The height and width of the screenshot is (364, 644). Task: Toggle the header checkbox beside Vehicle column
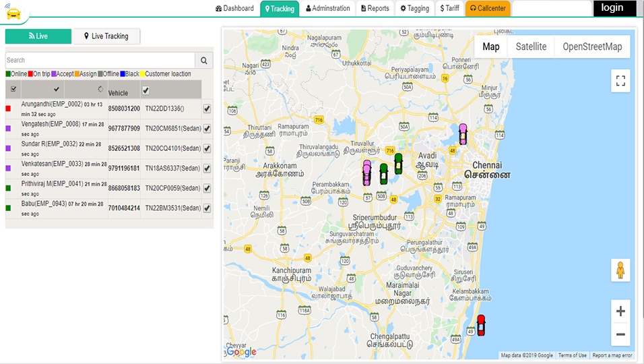(x=146, y=90)
